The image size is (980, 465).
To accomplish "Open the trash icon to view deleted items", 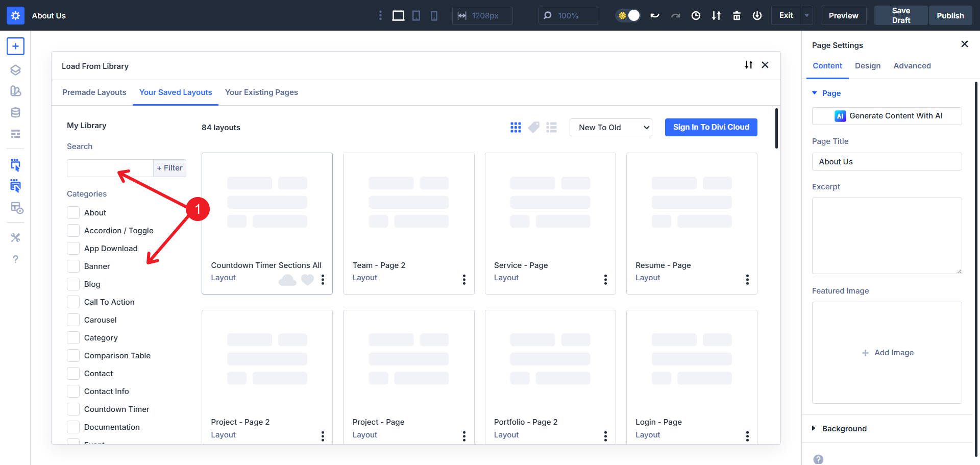I will tap(737, 15).
